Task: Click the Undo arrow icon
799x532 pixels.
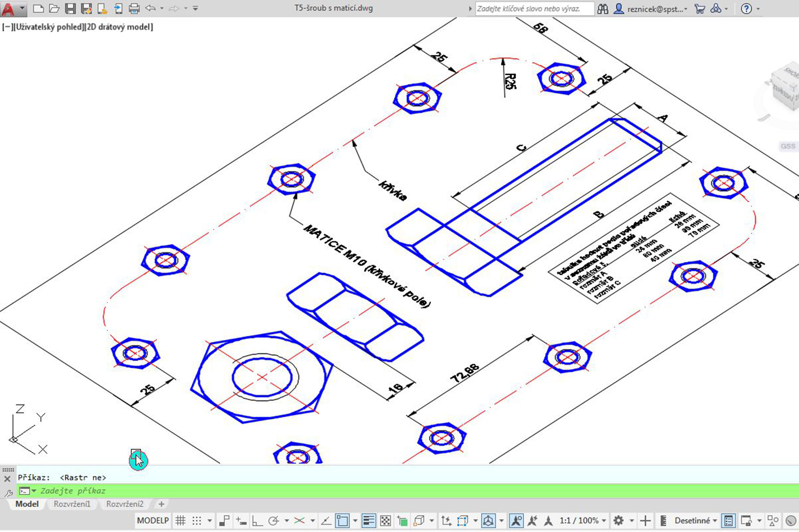Action: pos(150,8)
